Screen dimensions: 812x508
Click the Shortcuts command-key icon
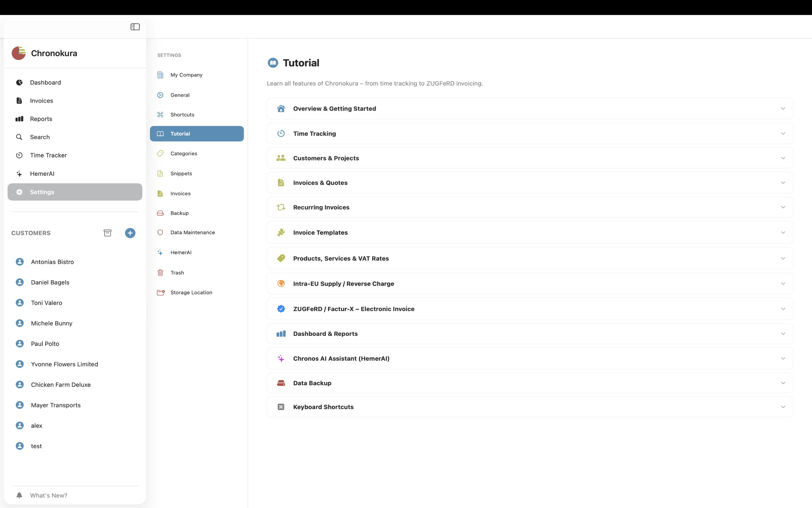pos(160,115)
